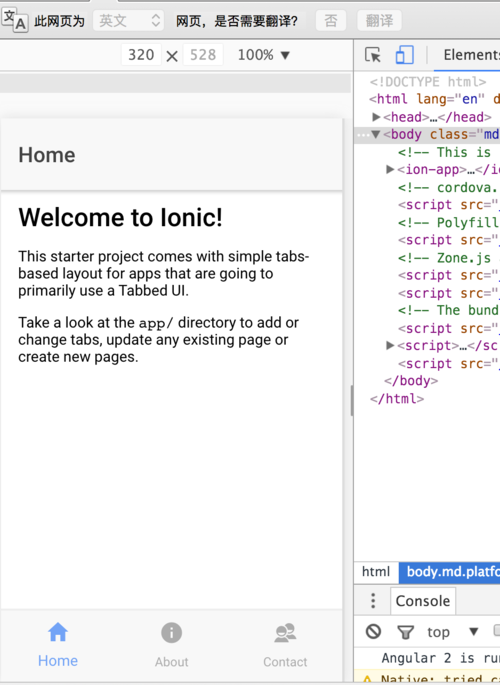Edit the device height field 528
The width and height of the screenshot is (500, 685).
click(203, 55)
